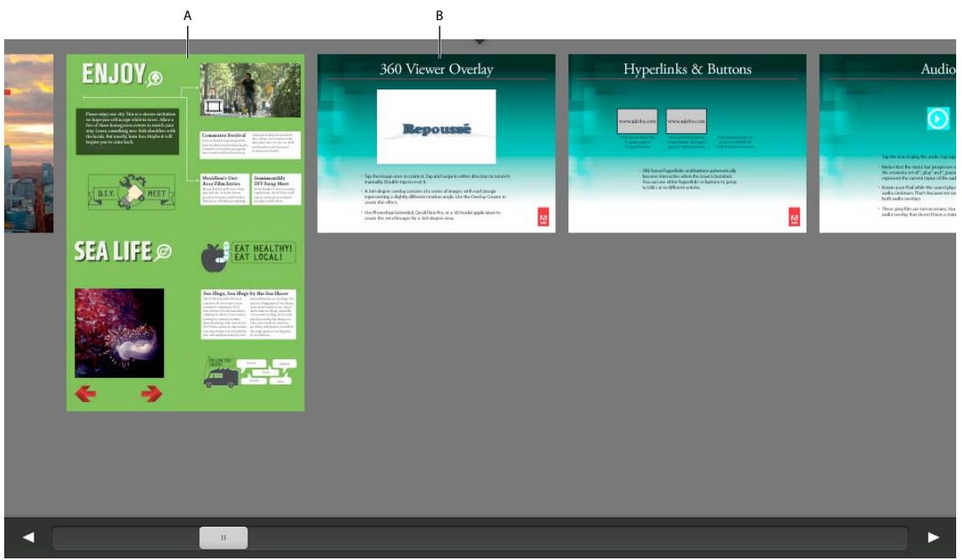962x560 pixels.
Task: Click the Adobe logo in the 360 Viewer thumbnail
Action: point(543,217)
